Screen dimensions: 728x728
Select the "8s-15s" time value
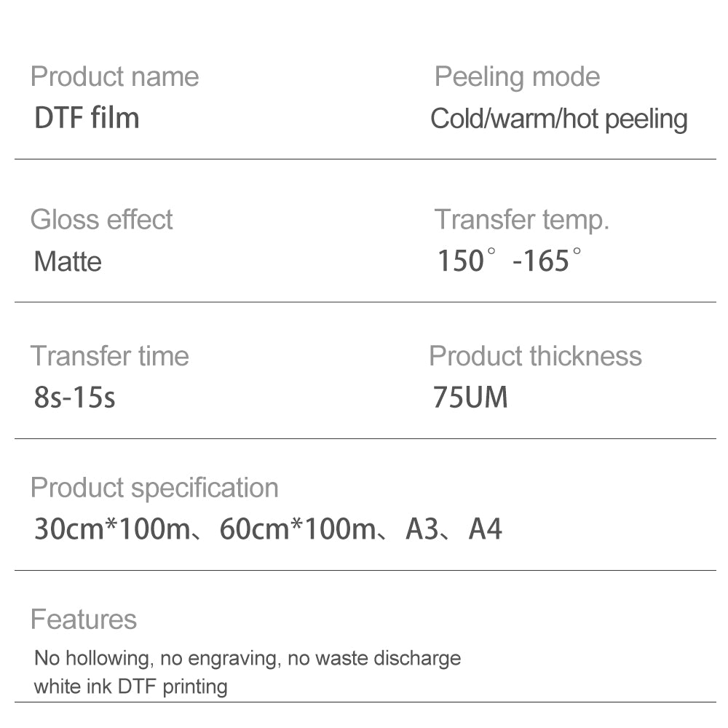pyautogui.click(x=74, y=397)
